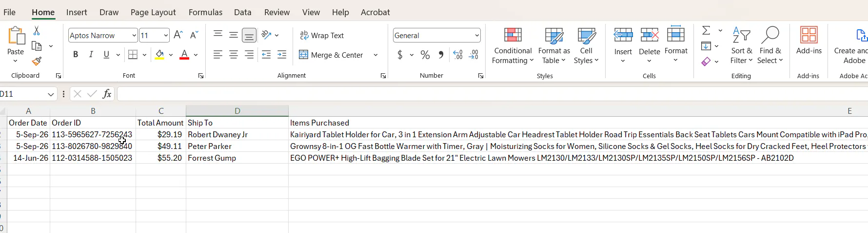
Task: Click the Name Box showing D11
Action: (x=23, y=94)
